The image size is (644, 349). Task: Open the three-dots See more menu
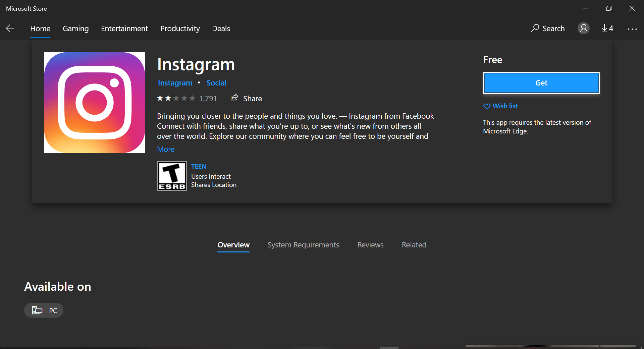pos(632,29)
